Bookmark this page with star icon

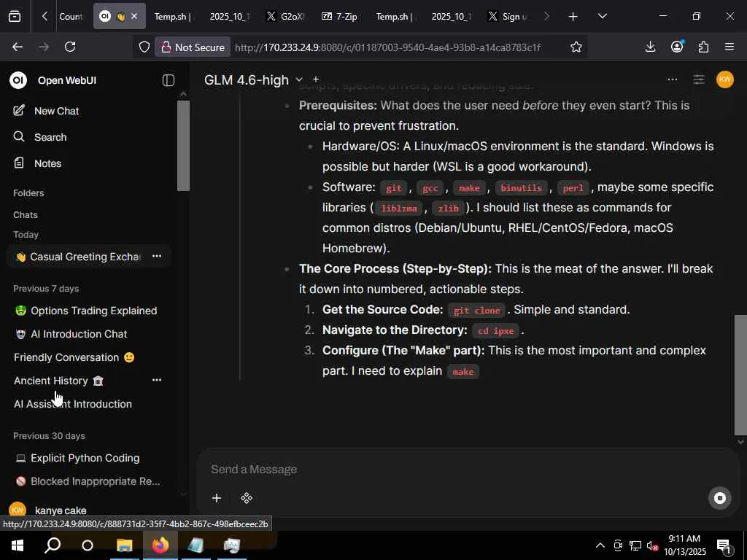coord(576,47)
